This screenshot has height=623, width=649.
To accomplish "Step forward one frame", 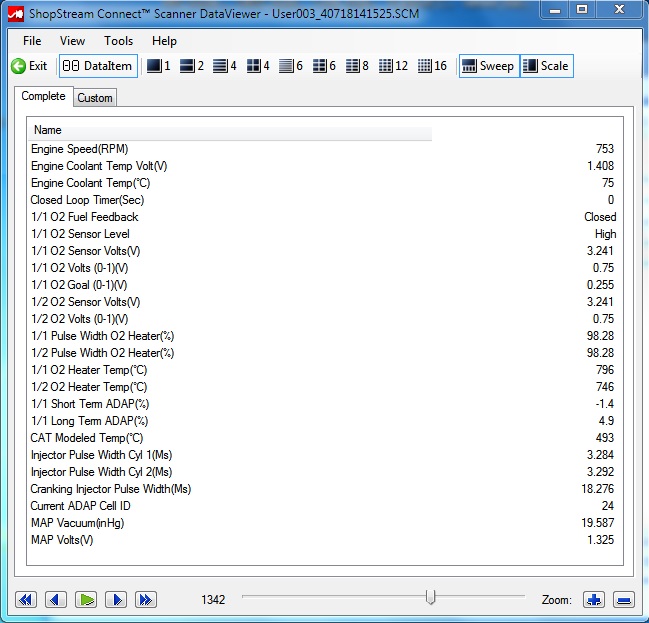I will pos(116,599).
